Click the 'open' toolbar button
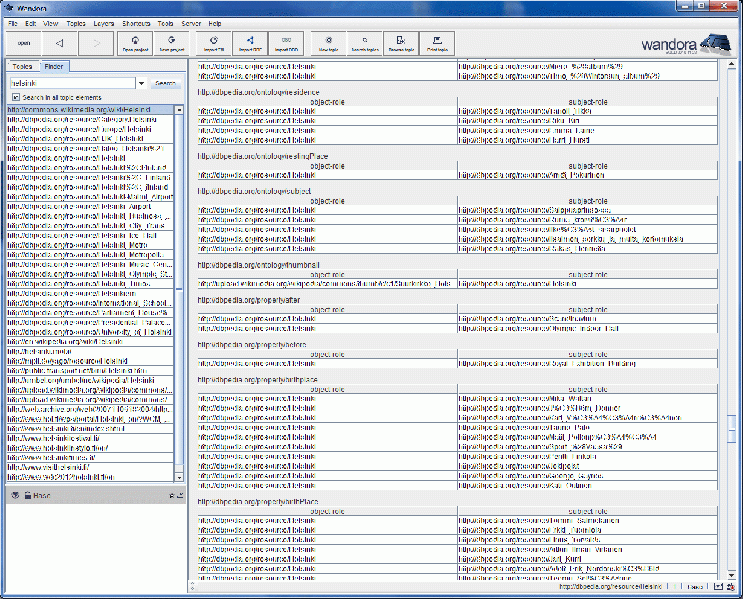The height and width of the screenshot is (599, 743). (23, 43)
